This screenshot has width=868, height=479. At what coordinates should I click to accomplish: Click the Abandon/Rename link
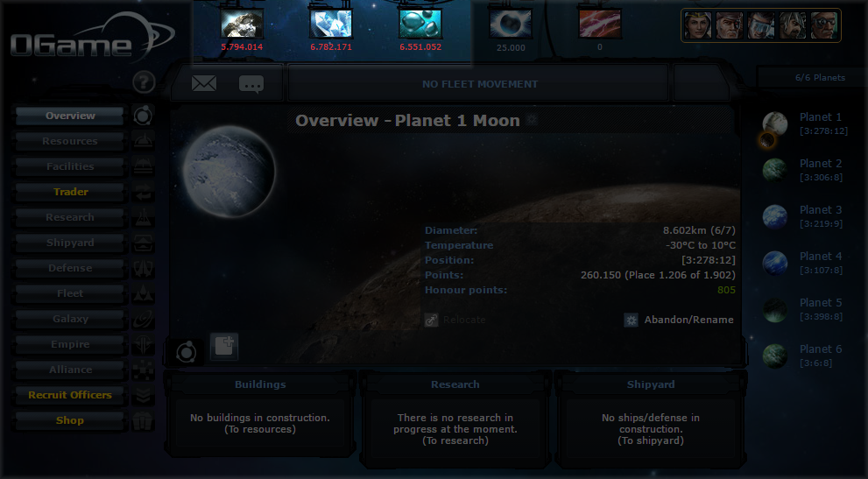coord(688,321)
